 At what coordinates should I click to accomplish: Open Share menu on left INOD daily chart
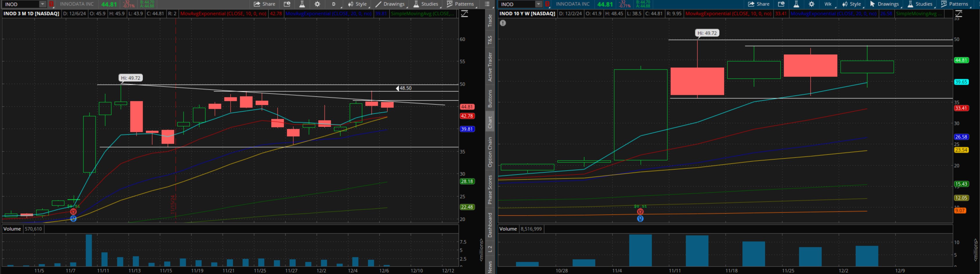tap(264, 4)
